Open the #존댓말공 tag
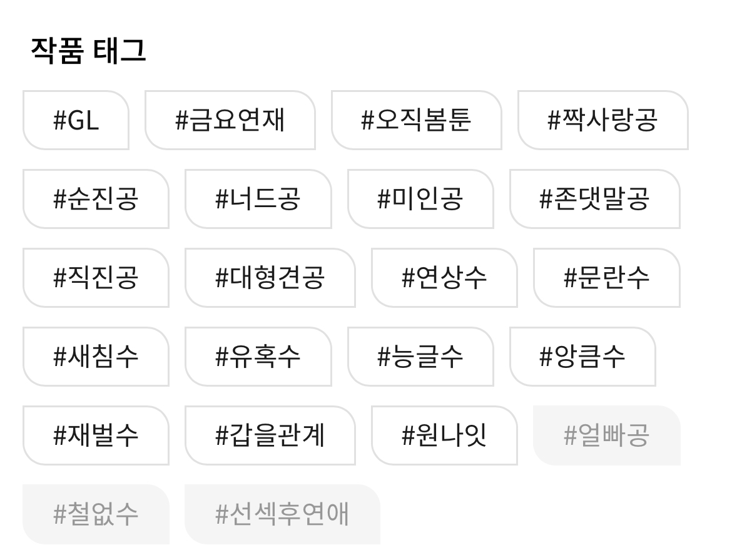Viewport: 732px width, 560px height. [594, 199]
